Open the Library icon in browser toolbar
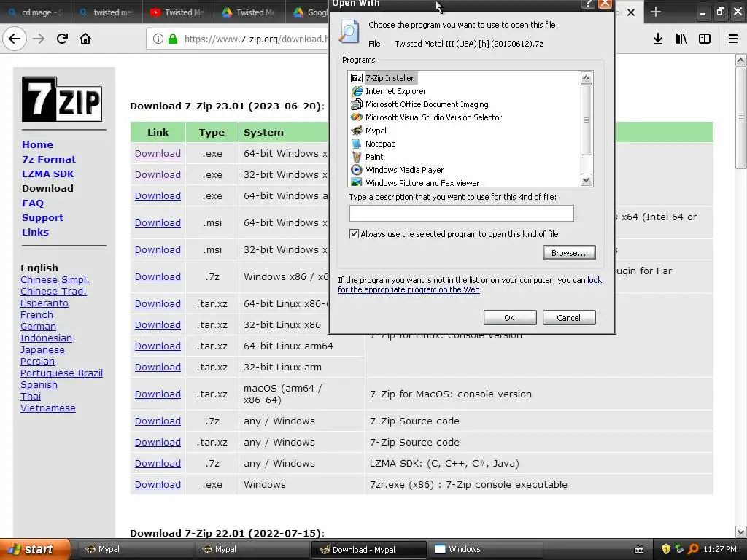 681,39
